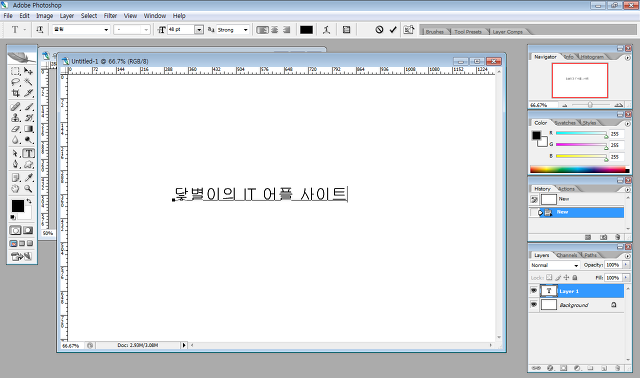Select the Path Selection tool
The image size is (640, 378).
(x=16, y=153)
